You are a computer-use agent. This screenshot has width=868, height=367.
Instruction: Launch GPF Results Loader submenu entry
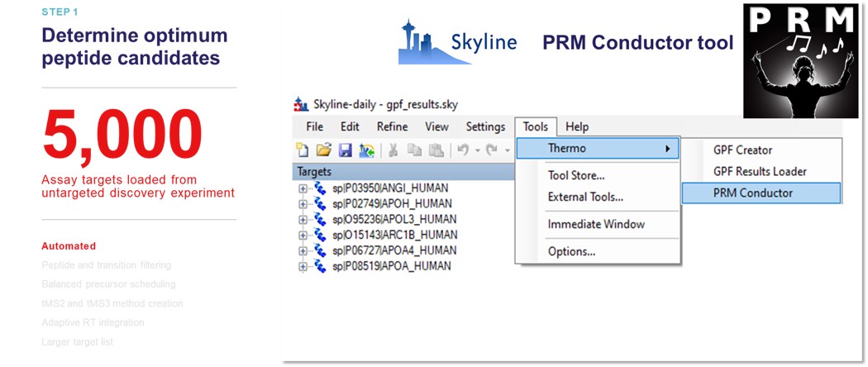click(761, 172)
